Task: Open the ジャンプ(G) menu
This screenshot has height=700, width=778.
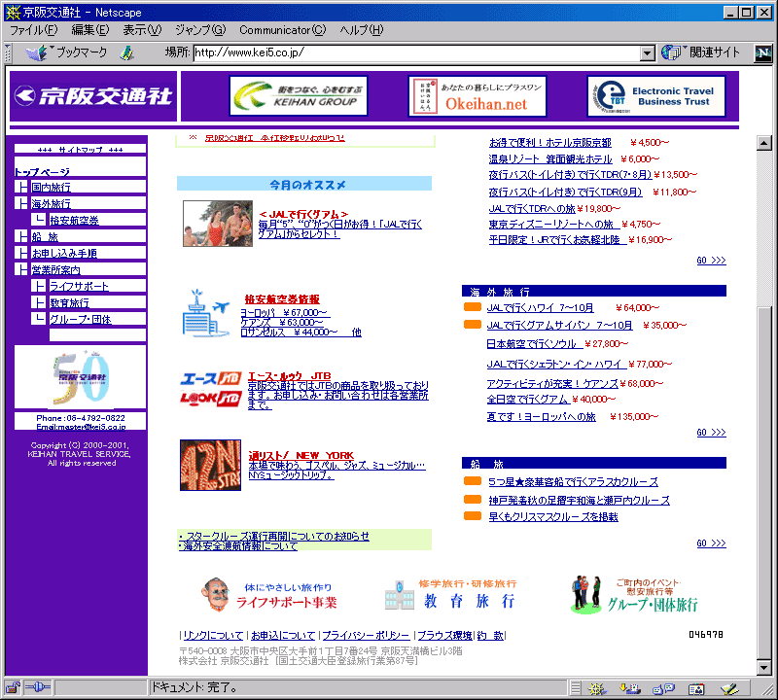Action: pos(200,30)
